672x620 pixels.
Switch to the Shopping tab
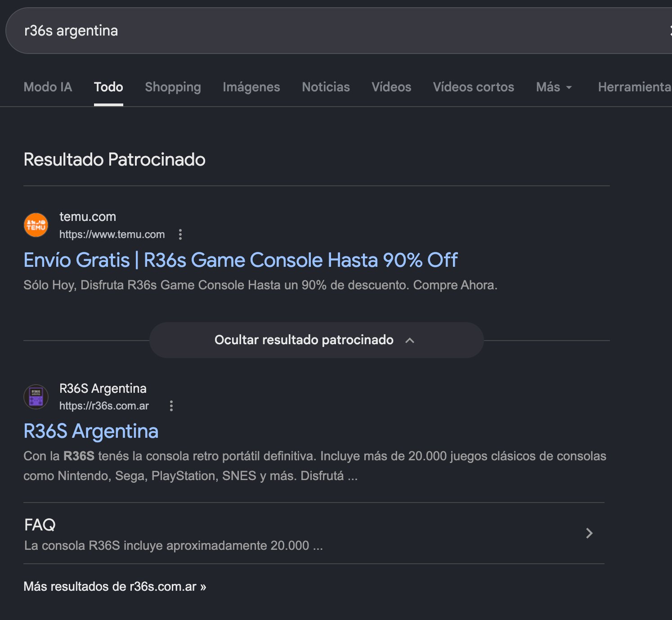pos(173,87)
